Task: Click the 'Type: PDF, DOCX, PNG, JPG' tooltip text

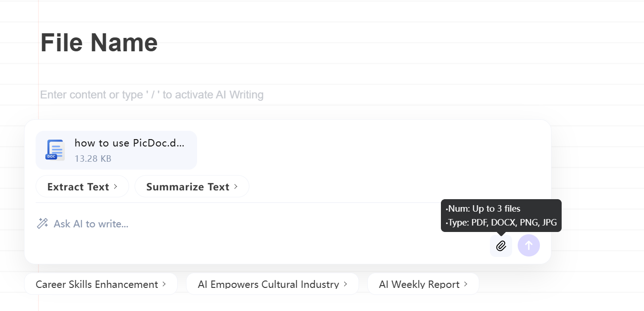Action: [501, 223]
